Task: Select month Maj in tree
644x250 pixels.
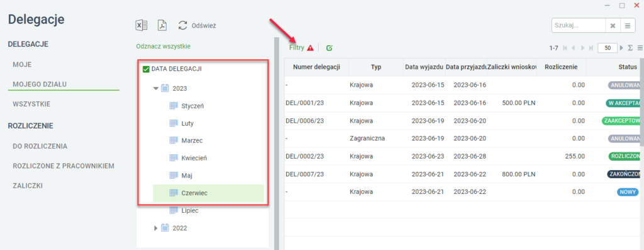Action: 181,175
